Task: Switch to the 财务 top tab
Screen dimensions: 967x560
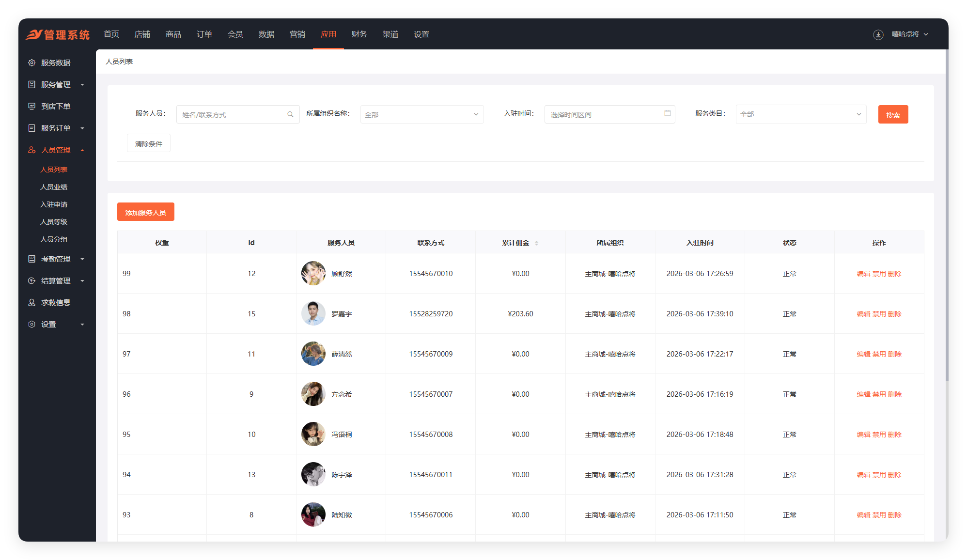Action: click(x=359, y=34)
